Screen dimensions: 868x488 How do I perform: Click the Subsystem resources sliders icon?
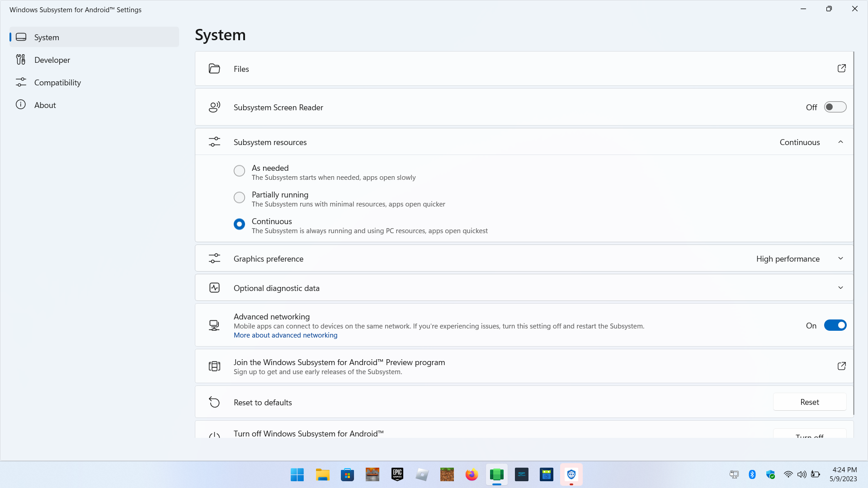(x=214, y=142)
